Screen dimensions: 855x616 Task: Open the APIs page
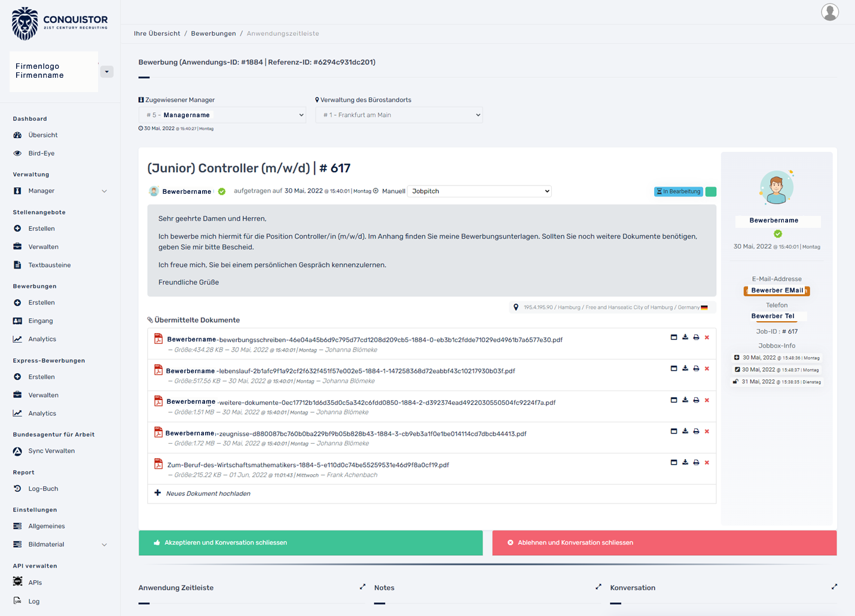35,583
